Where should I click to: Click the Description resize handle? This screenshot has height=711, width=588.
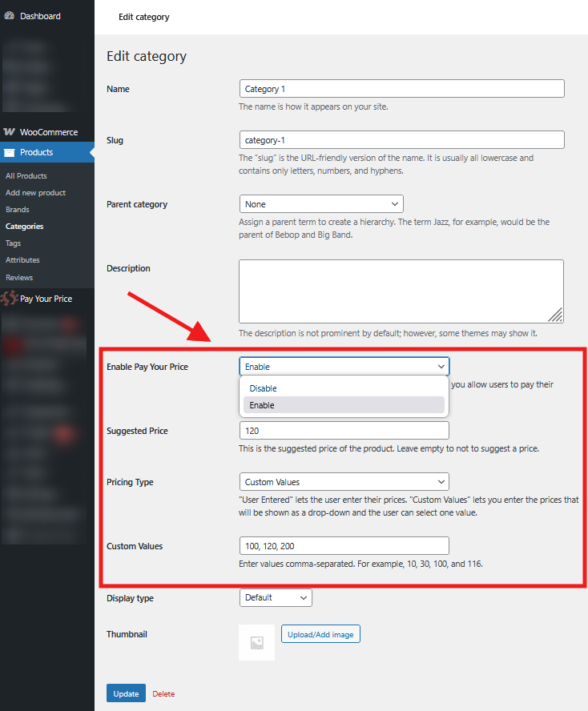(x=556, y=315)
